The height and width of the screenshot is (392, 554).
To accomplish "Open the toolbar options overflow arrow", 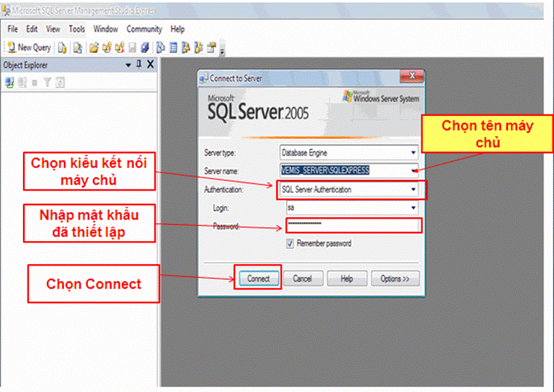I will [x=222, y=52].
